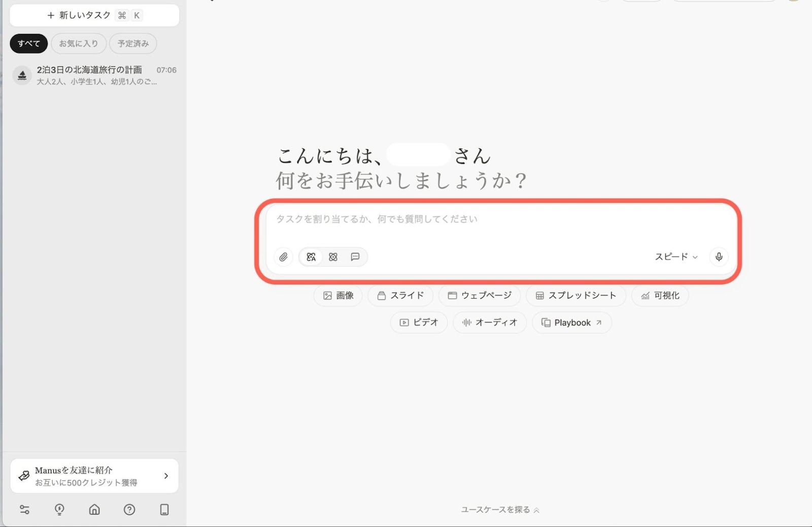Click the mobile phone icon in sidebar

[164, 510]
